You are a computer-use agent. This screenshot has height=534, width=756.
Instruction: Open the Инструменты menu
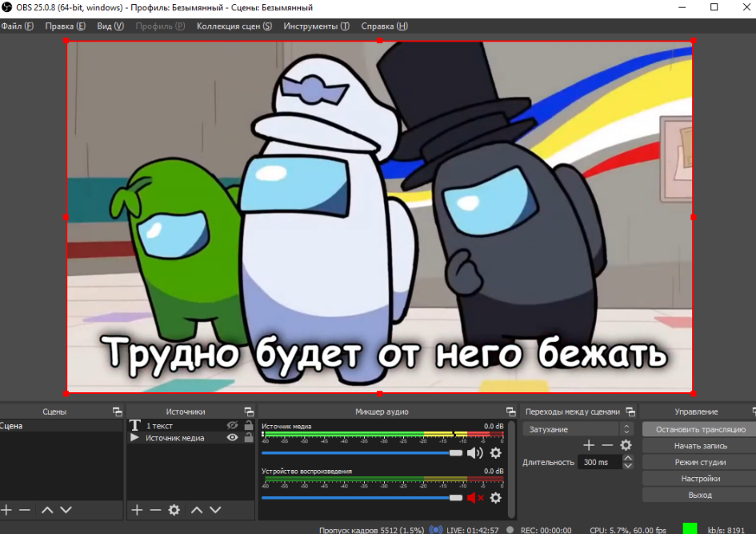coord(316,26)
